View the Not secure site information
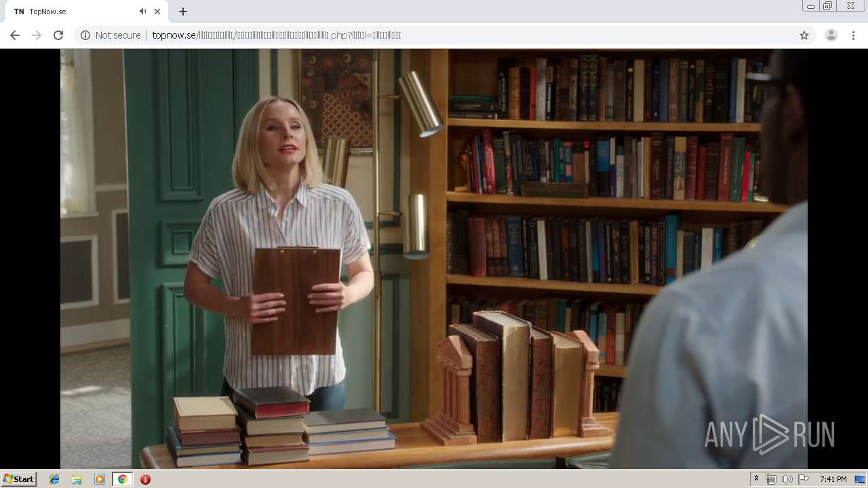The image size is (868, 488). (111, 35)
